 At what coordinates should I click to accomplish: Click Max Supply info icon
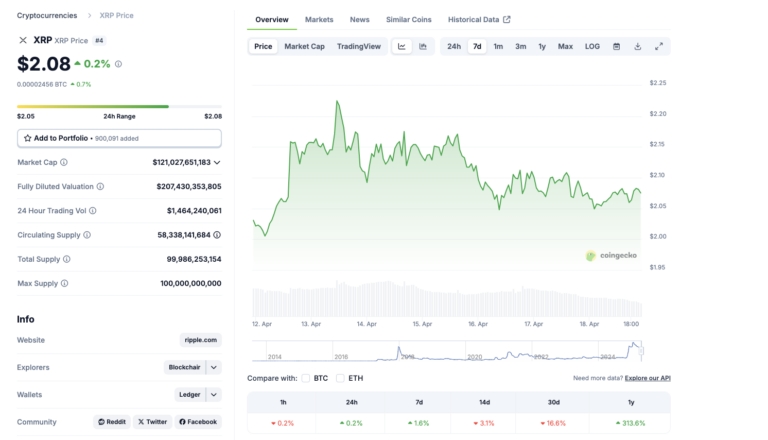[x=65, y=283]
